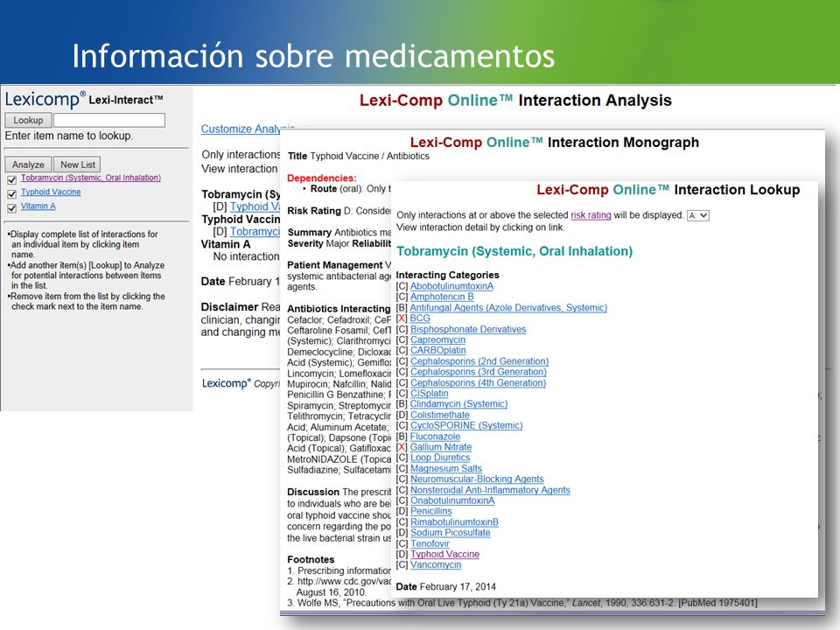
Task: Open Nonsteroidal Anti-Inflammatory Agents link
Action: click(x=490, y=490)
